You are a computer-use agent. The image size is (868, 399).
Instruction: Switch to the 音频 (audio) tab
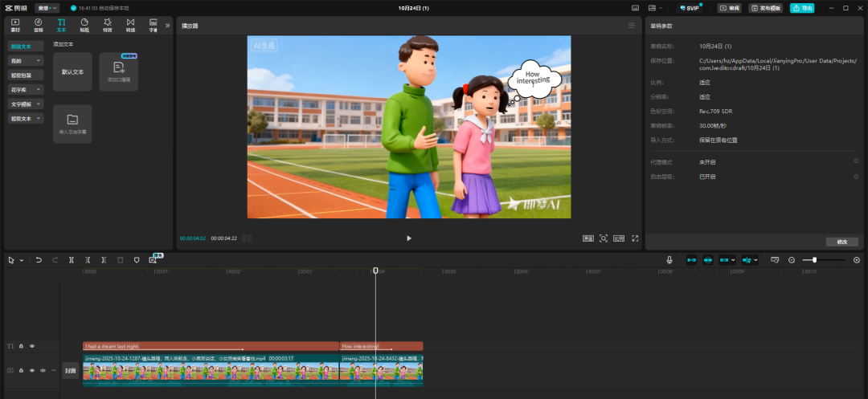click(38, 25)
